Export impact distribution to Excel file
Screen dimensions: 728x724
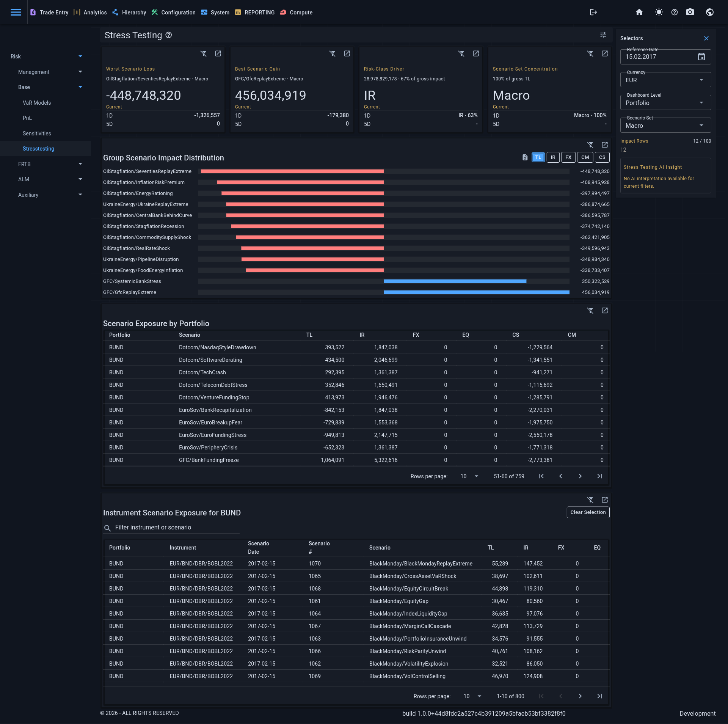click(x=525, y=157)
